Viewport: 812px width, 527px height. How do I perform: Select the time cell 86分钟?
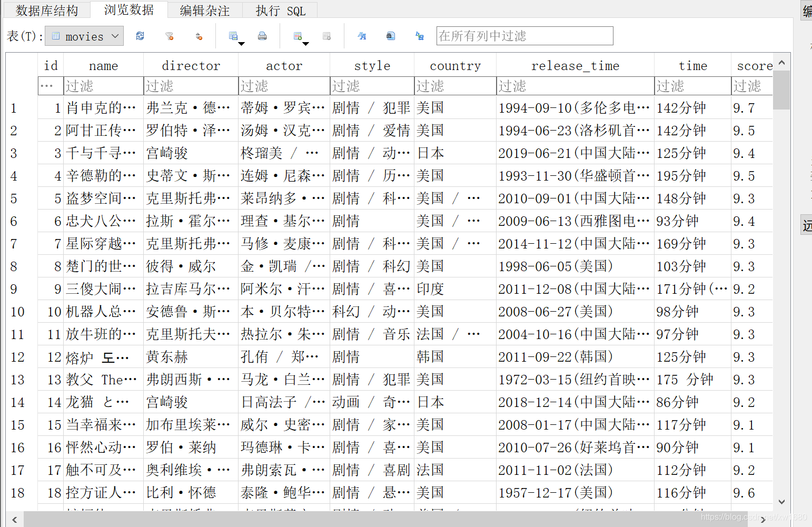[x=692, y=402]
